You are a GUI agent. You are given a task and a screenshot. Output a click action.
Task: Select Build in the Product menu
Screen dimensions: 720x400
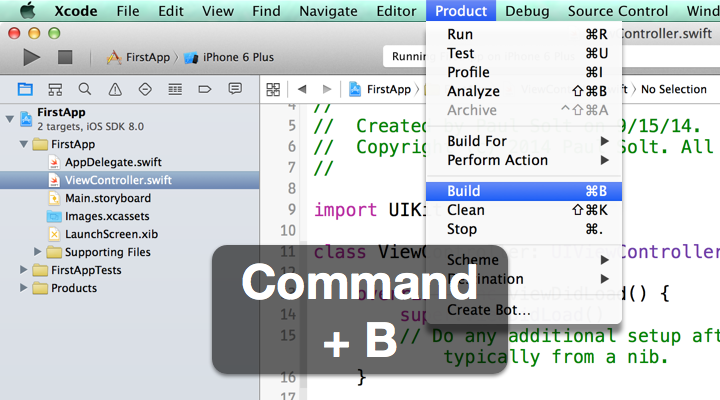[524, 191]
